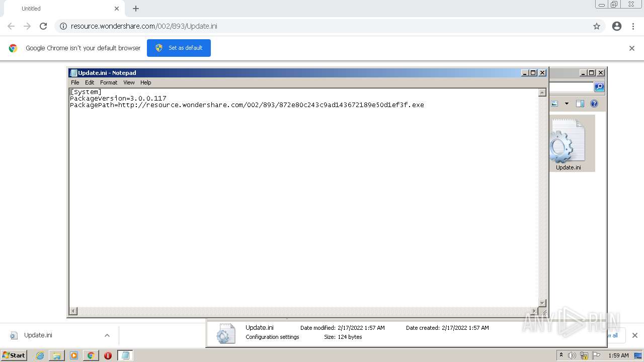This screenshot has width=644, height=362.
Task: Close the Chrome downloads bar
Action: coord(635,335)
